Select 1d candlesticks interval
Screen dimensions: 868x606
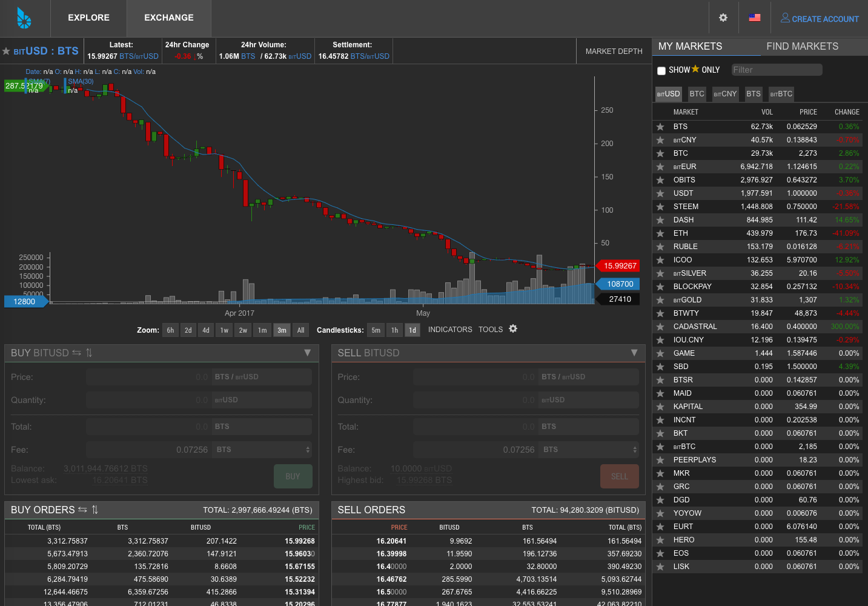[412, 330]
